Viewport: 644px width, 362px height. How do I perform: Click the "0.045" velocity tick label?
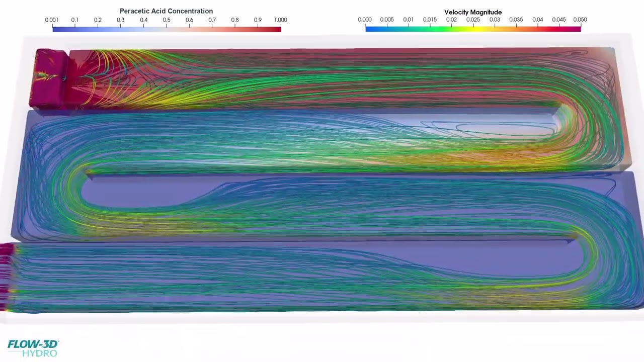(559, 20)
